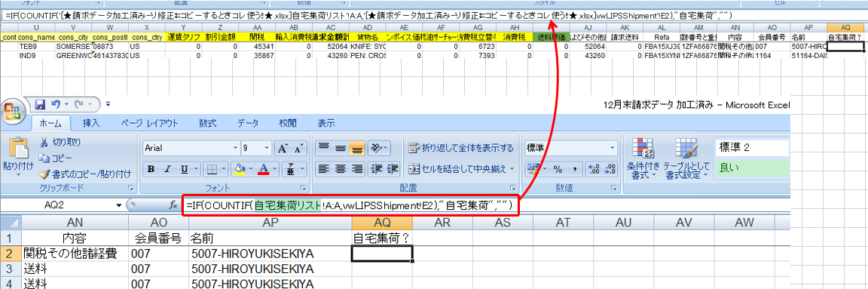Toggle bold formatting
The image size is (868, 289).
(x=151, y=168)
